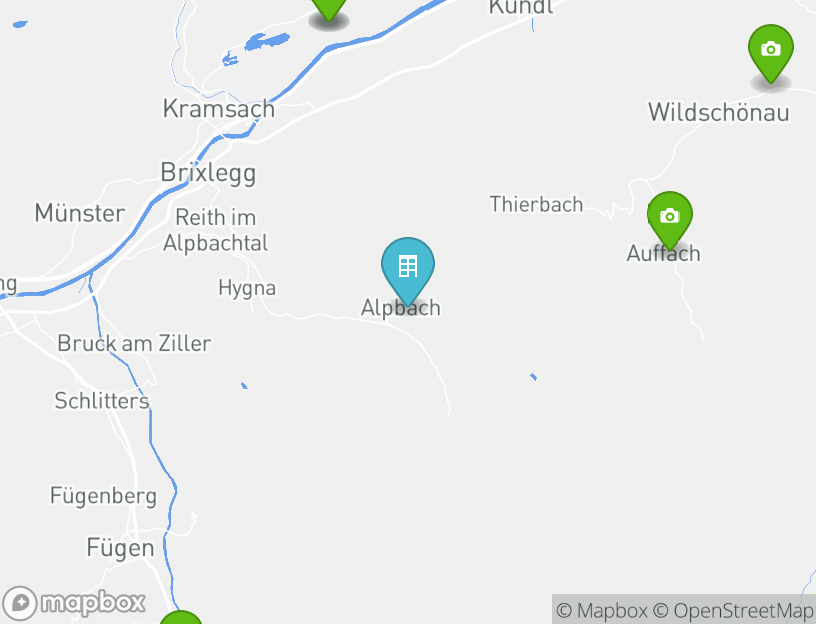The height and width of the screenshot is (624, 816).
Task: Click the Fügen town label
Action: click(120, 549)
